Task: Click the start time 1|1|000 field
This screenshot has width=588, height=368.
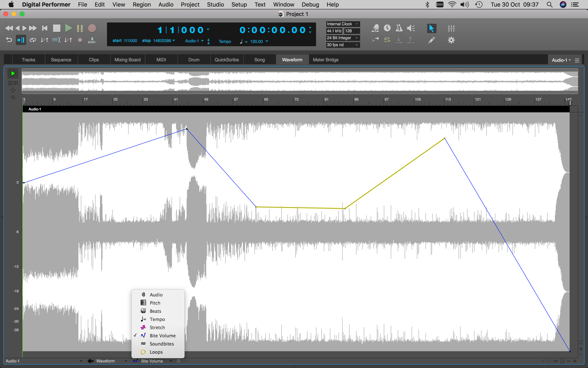Action: click(x=130, y=41)
